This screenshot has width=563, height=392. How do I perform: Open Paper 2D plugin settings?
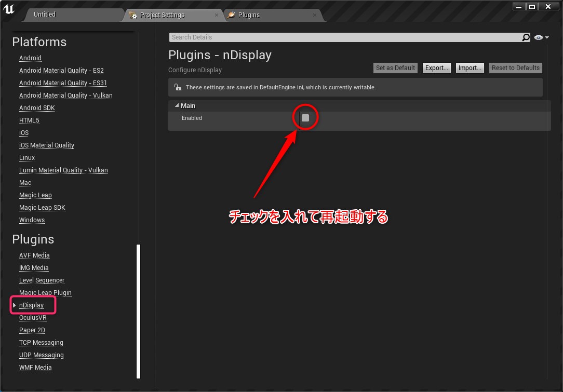[32, 330]
